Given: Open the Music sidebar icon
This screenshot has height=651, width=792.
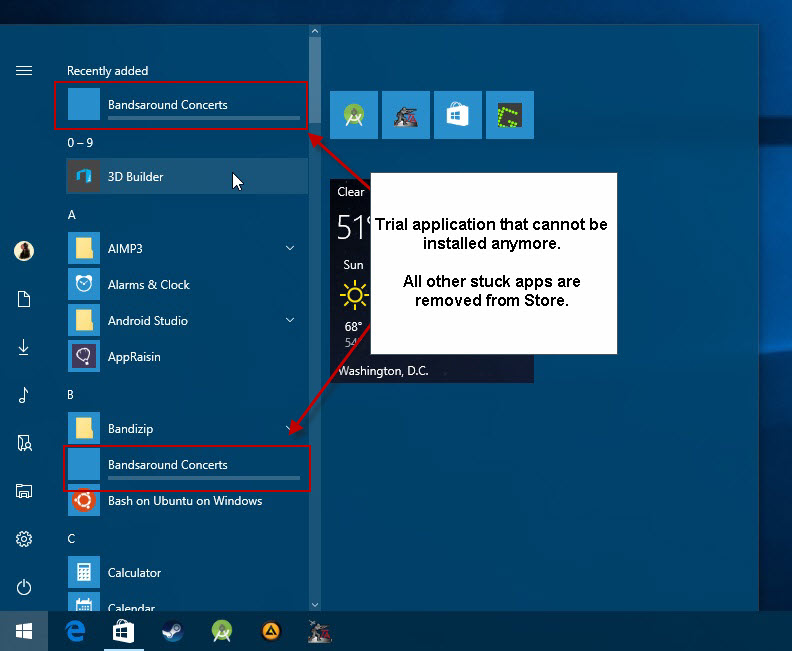Looking at the screenshot, I should pos(24,394).
